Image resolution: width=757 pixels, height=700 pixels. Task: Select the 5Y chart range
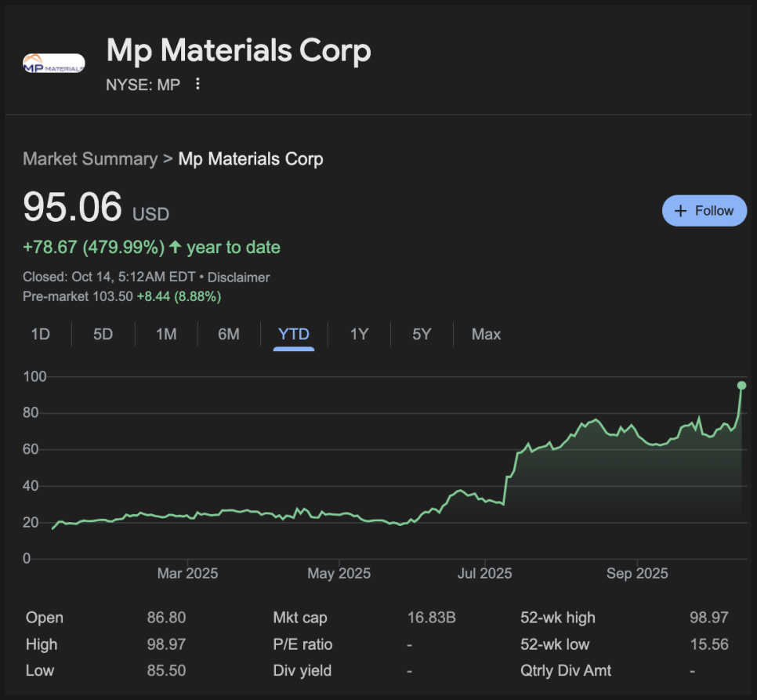tap(422, 335)
